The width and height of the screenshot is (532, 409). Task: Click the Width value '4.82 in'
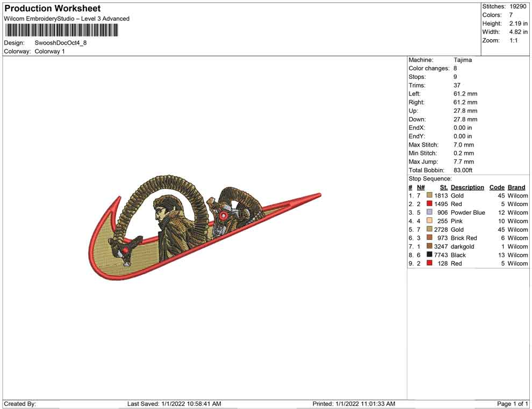(x=518, y=32)
